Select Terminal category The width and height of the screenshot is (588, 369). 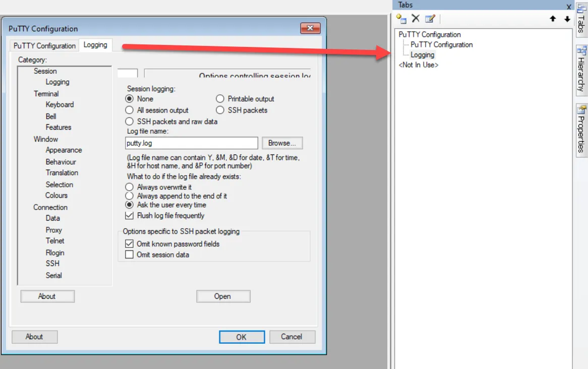[46, 93]
